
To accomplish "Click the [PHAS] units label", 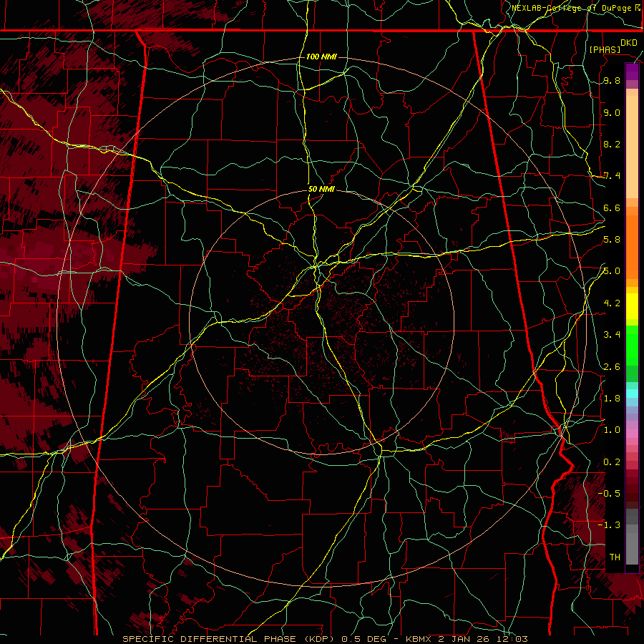I will [x=605, y=49].
